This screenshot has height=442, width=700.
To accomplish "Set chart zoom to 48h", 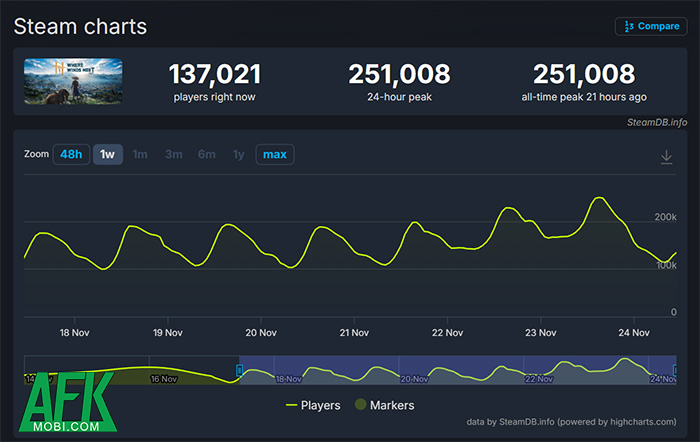I will [x=70, y=154].
